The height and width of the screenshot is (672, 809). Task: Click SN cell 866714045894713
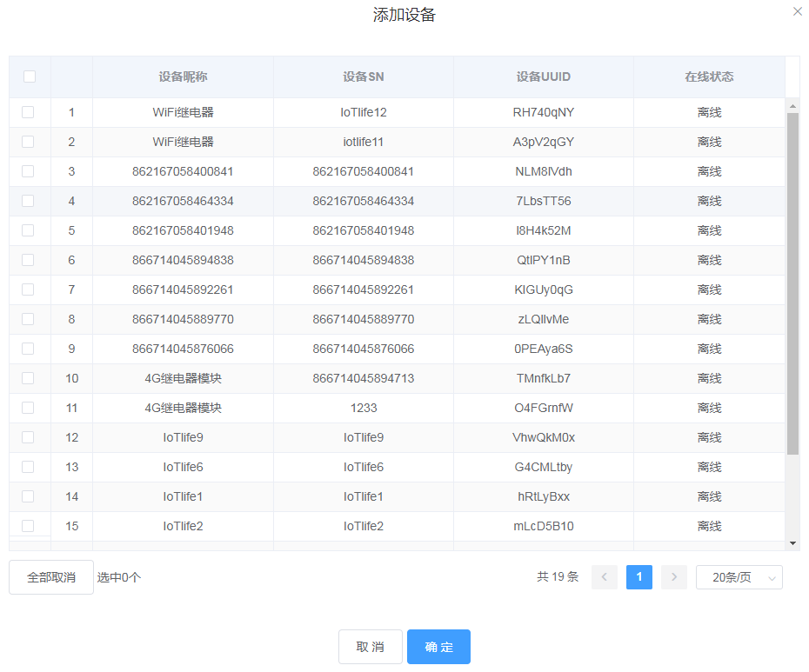click(364, 378)
